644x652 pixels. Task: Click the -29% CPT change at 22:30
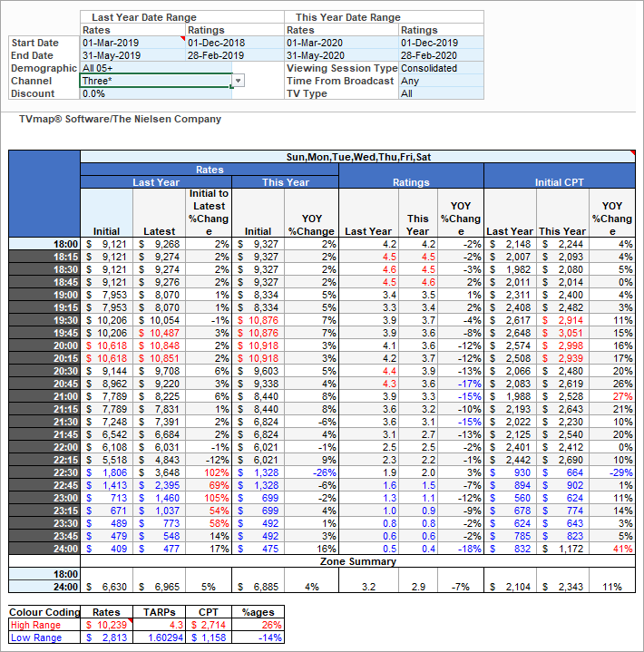coord(612,472)
